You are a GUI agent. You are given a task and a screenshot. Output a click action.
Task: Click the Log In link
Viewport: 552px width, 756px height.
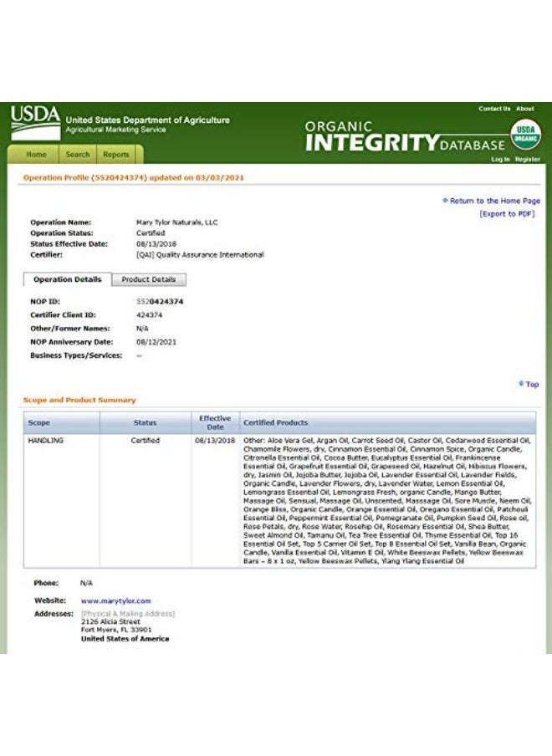pos(500,160)
